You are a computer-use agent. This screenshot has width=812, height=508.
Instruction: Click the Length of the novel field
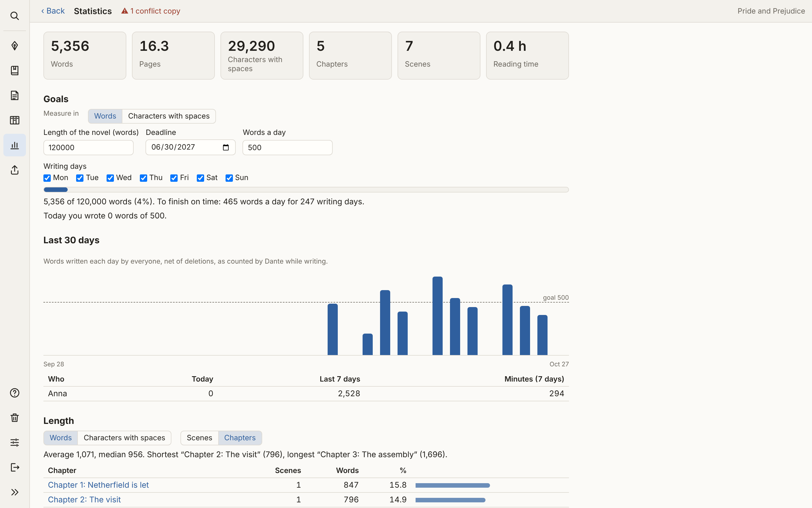coord(89,148)
